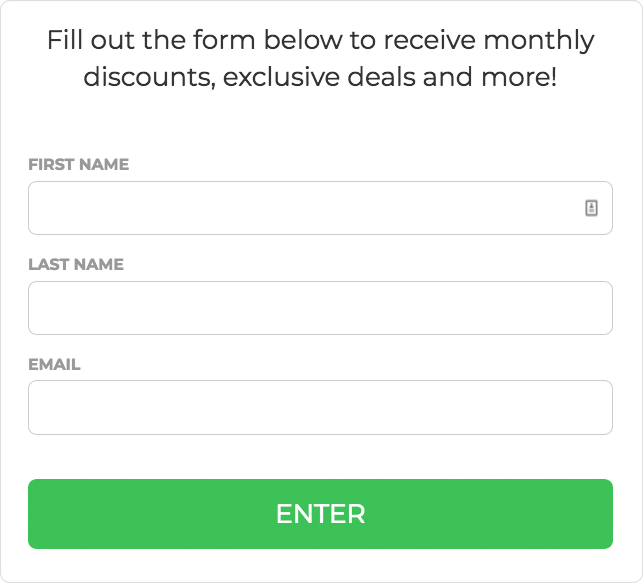
Task: Click the word "deals" in the heading
Action: [377, 77]
